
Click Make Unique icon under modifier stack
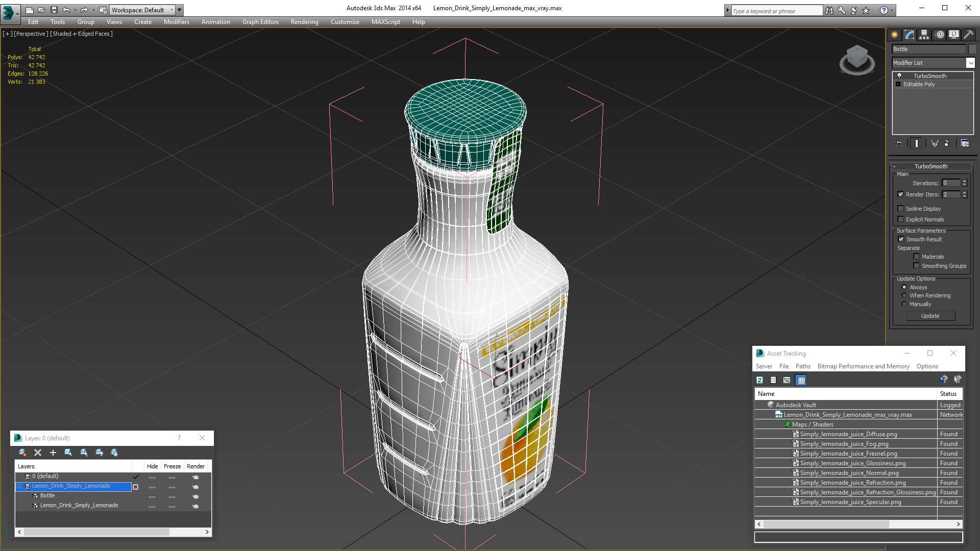pyautogui.click(x=935, y=143)
